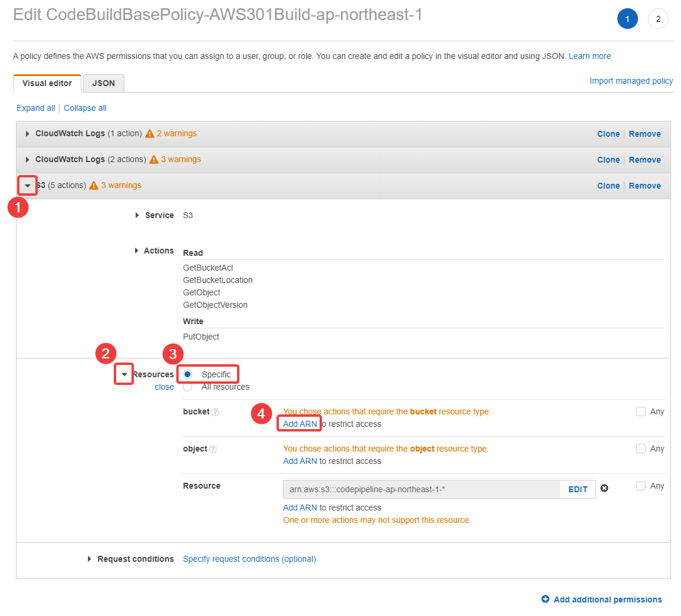
Task: Click Add ARN below the Resource field
Action: point(300,508)
